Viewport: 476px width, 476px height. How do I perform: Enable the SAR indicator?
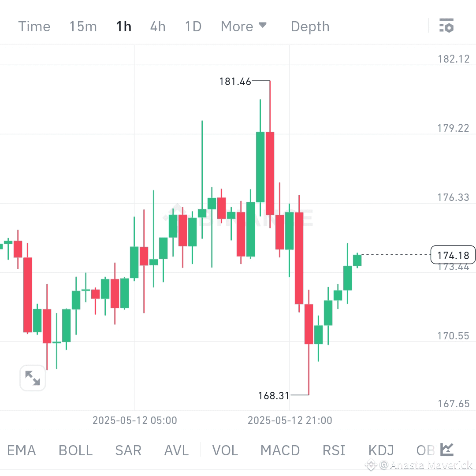(128, 450)
